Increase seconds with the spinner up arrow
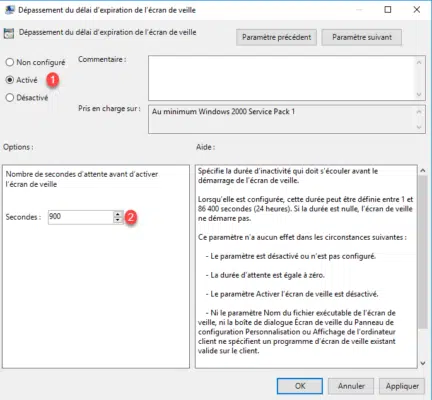The width and height of the screenshot is (432, 400). [x=118, y=214]
